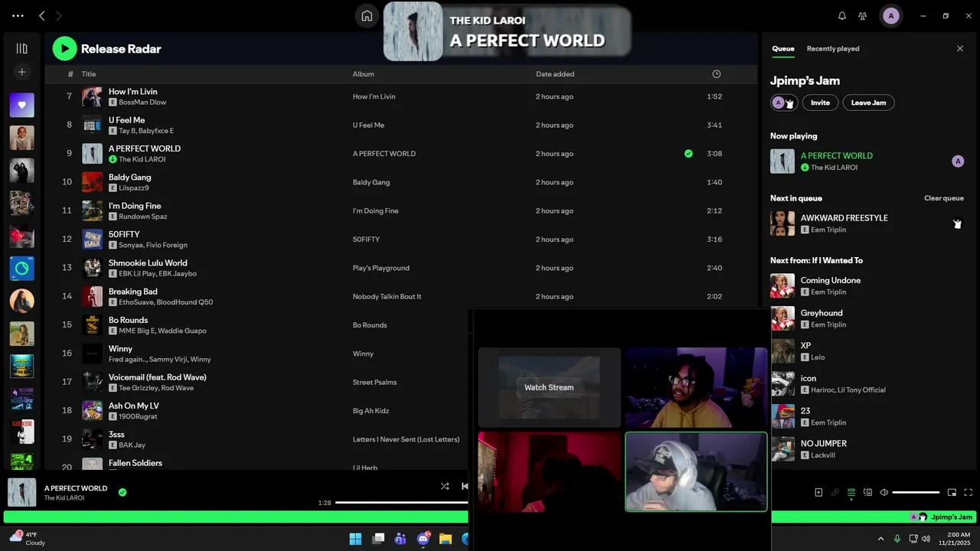Switch to Recently played tab
Viewport: 980px width, 551px height.
[833, 49]
